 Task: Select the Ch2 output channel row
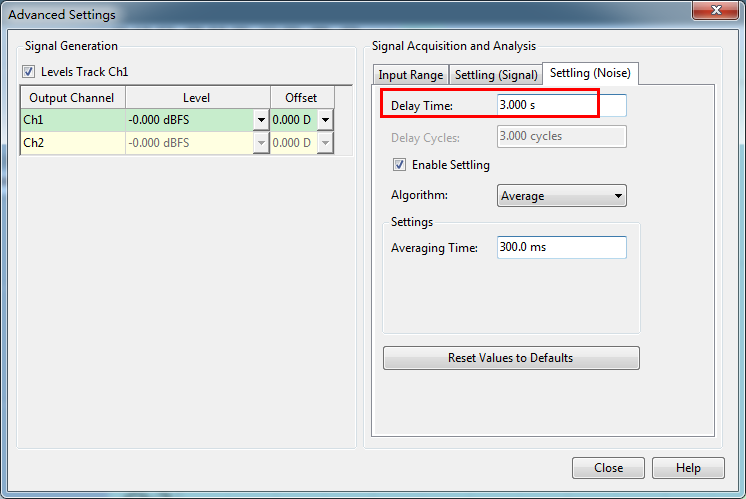tap(73, 143)
